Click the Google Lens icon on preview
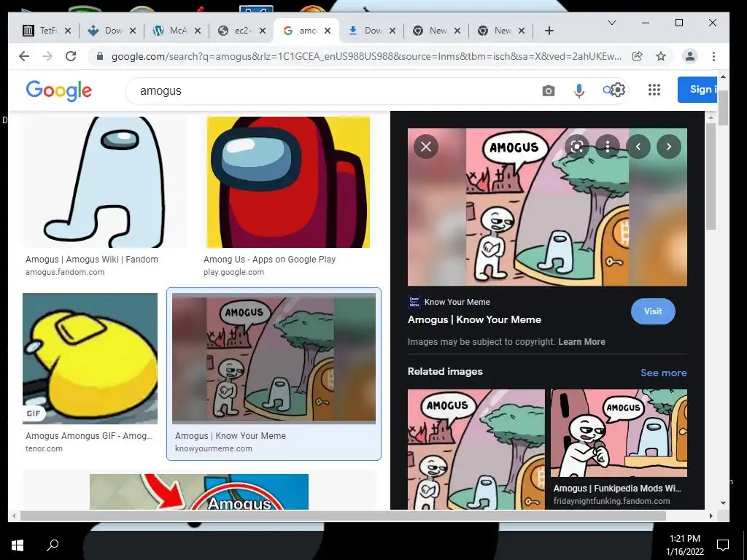Image resolution: width=747 pixels, height=560 pixels. (x=576, y=146)
